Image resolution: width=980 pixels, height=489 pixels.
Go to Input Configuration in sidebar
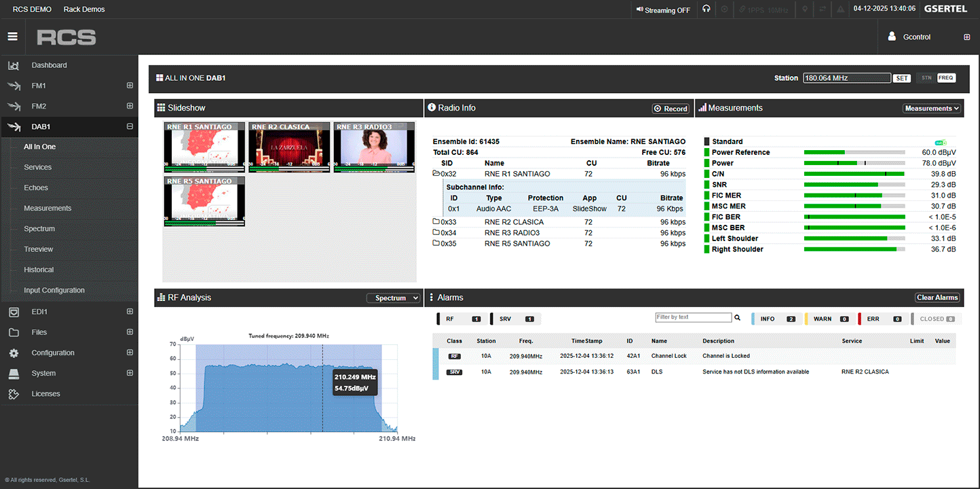pyautogui.click(x=54, y=291)
